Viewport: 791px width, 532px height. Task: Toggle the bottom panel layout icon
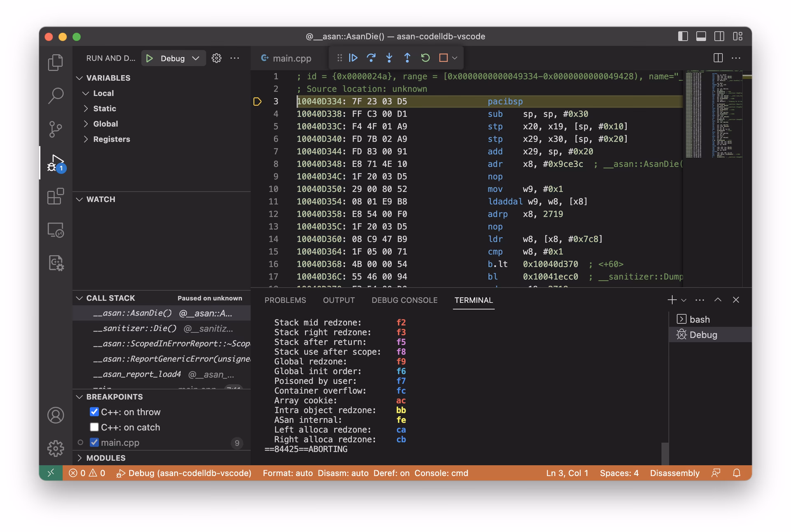tap(701, 36)
